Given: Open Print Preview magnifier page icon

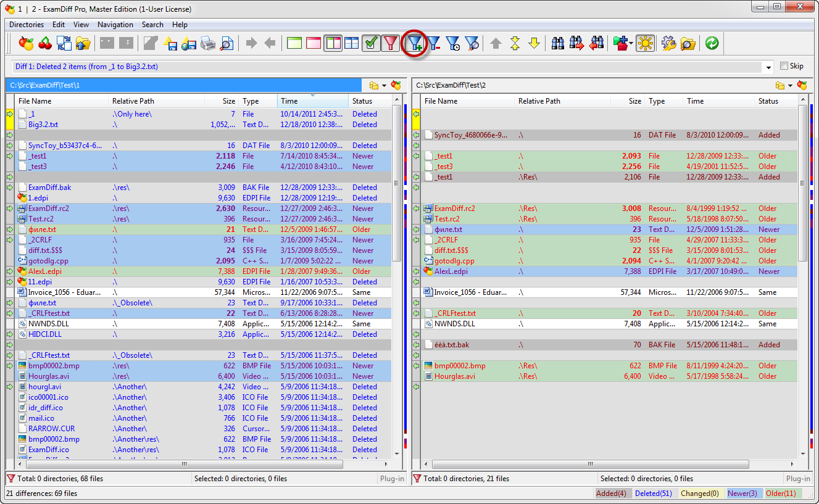Looking at the screenshot, I should [x=227, y=43].
